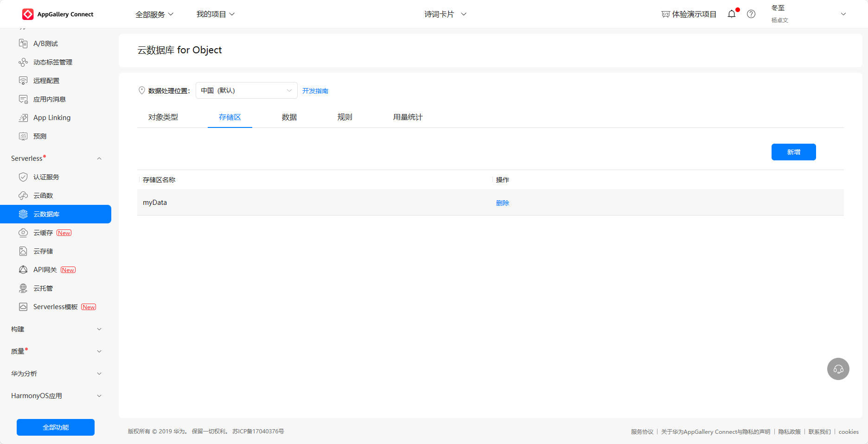Open the A/B测试 sidebar icon
868x444 pixels.
[x=23, y=44]
